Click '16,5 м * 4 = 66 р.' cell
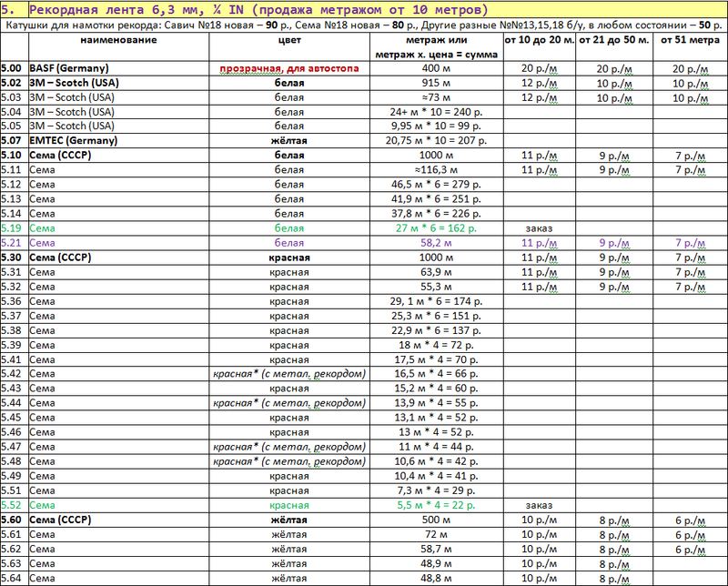The height and width of the screenshot is (586, 728). (437, 374)
